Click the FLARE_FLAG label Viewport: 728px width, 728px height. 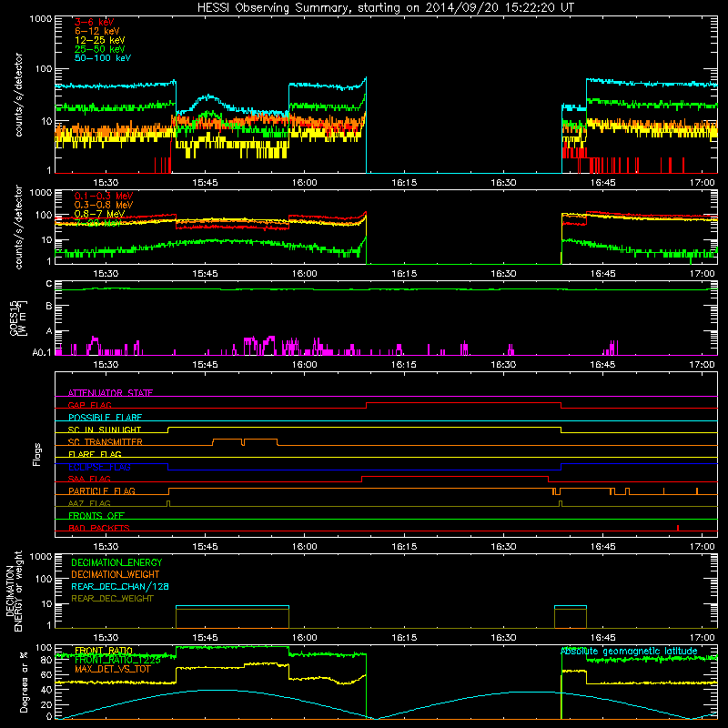point(95,454)
